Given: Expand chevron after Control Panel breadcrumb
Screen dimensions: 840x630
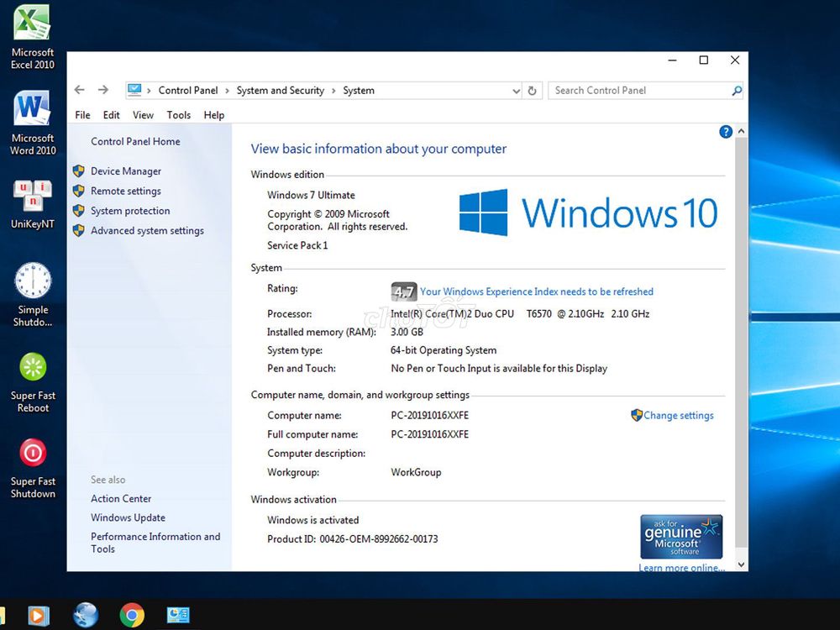Looking at the screenshot, I should (227, 91).
